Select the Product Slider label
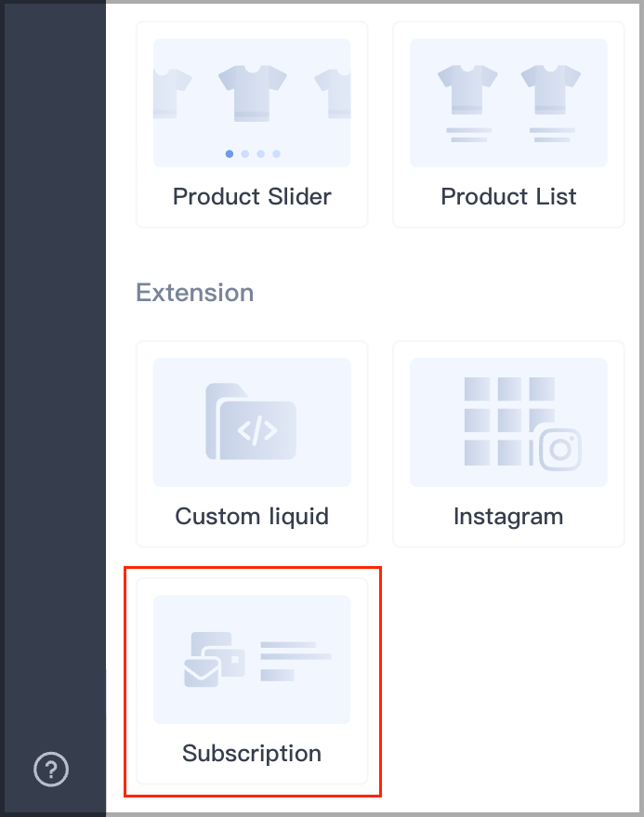 [x=252, y=197]
